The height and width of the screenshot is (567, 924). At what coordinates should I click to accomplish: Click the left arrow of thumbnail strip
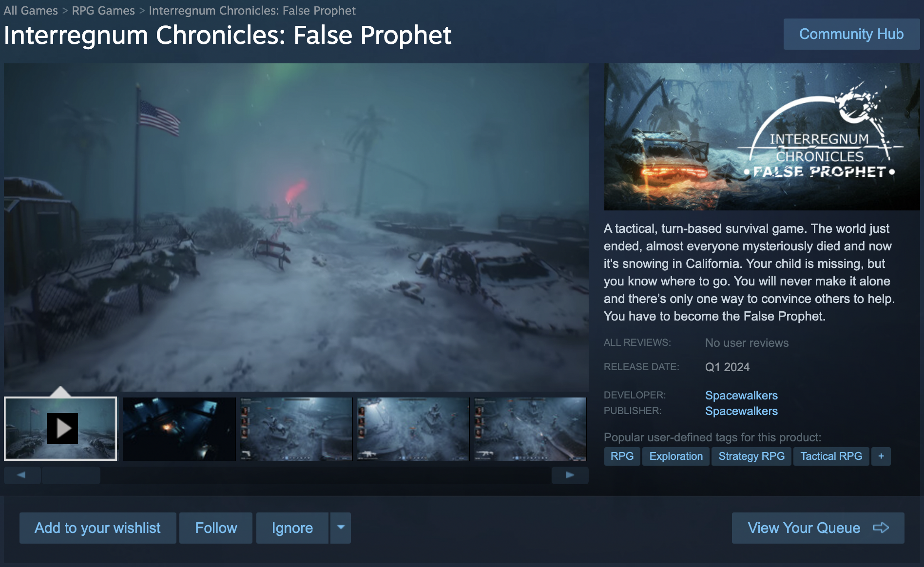(21, 475)
